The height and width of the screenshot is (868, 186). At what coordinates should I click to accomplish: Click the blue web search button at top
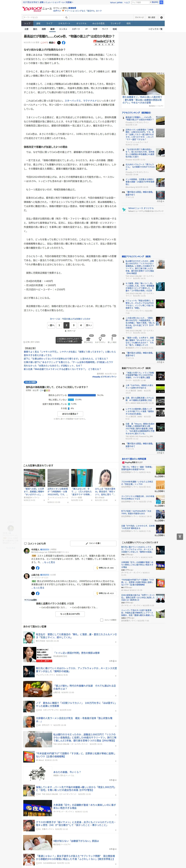(x=161, y=2)
